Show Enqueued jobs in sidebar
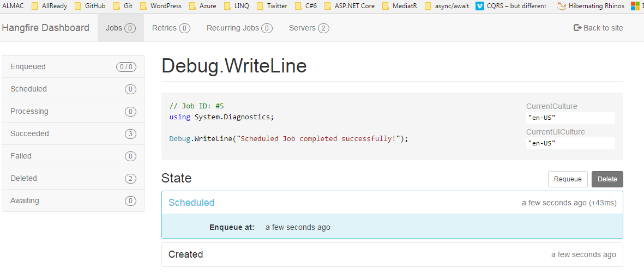 click(74, 66)
